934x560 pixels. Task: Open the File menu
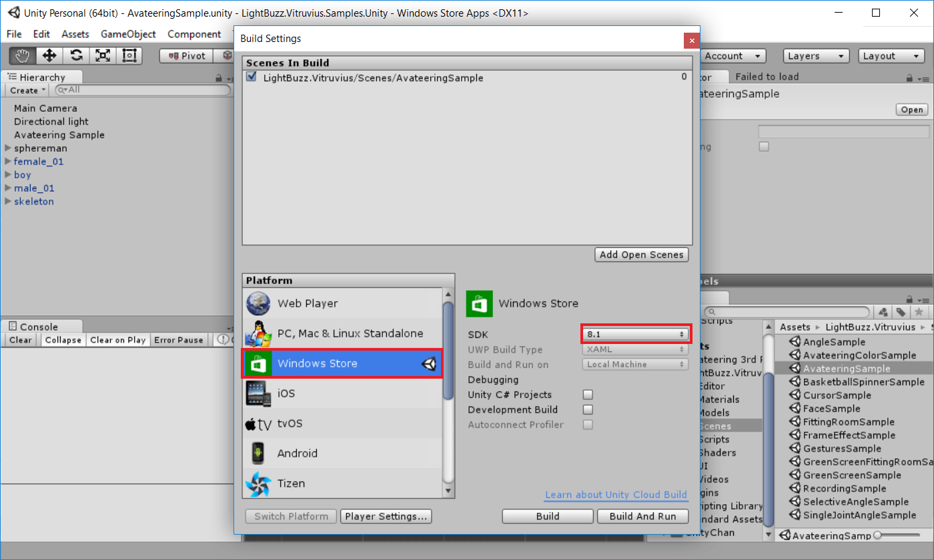pyautogui.click(x=14, y=34)
